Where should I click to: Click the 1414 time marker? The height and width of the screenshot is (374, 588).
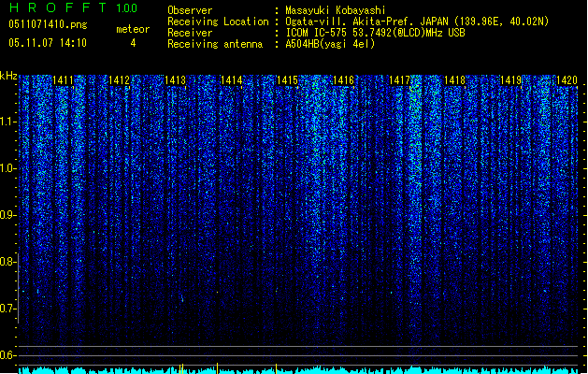[x=232, y=80]
